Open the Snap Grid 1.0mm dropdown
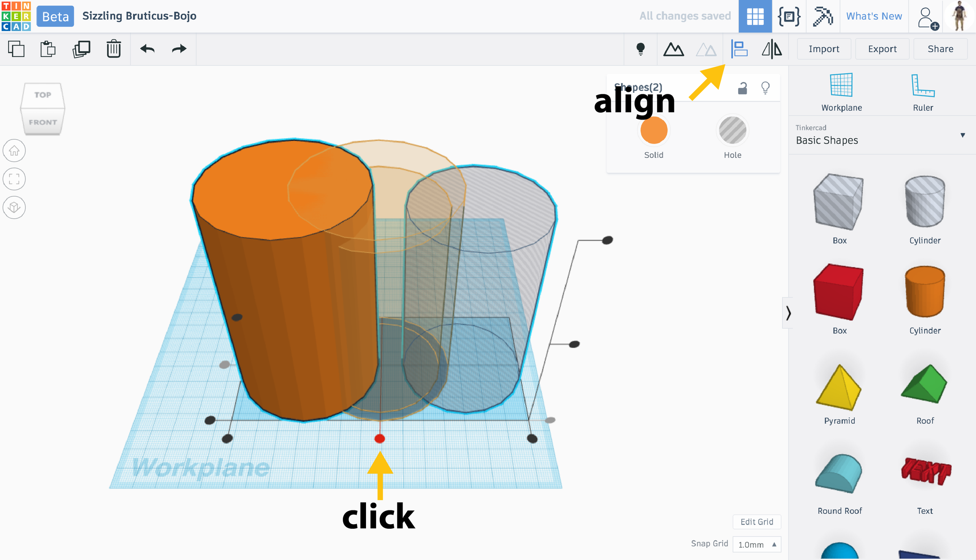Screen dimensions: 976x560 tap(757, 545)
